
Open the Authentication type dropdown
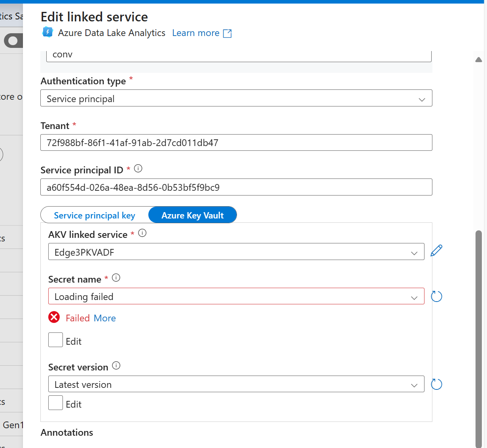click(x=236, y=98)
